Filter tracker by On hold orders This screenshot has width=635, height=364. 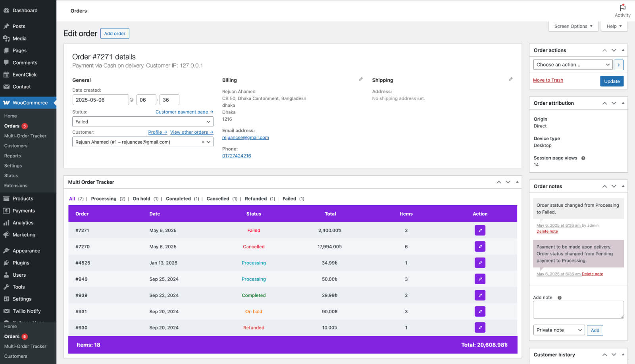[141, 199]
